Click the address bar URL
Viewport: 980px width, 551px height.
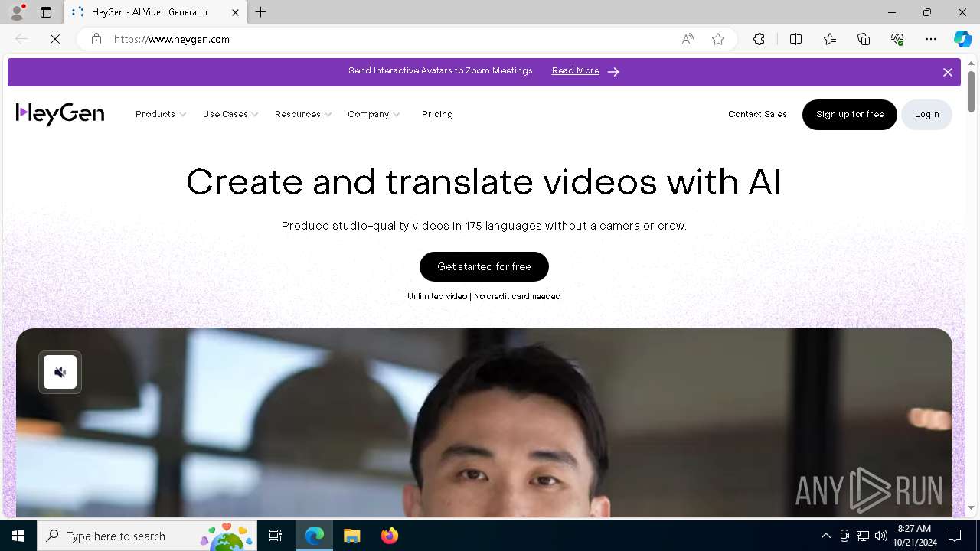tap(171, 39)
